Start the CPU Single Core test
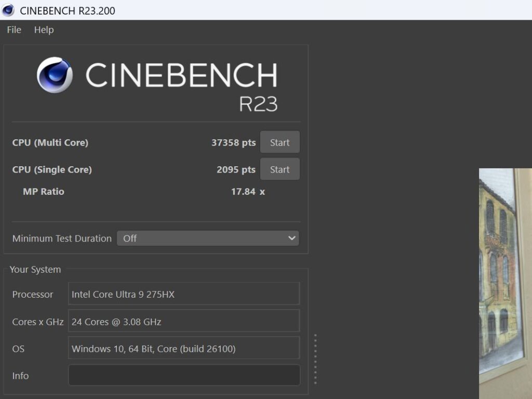Image resolution: width=532 pixels, height=399 pixels. coord(280,169)
